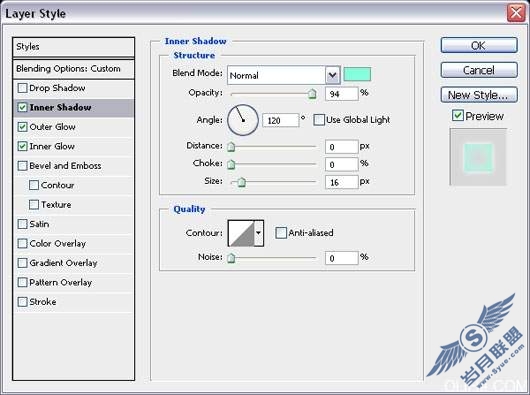Viewport: 530px width, 395px height.
Task: Enable the Gradient Overlay checkbox
Action: pos(22,263)
